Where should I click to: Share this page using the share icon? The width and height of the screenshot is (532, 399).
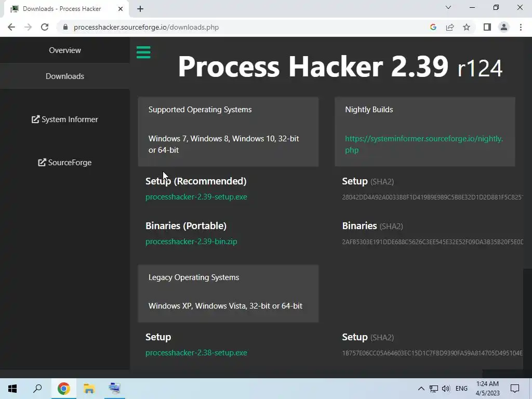pos(450,27)
